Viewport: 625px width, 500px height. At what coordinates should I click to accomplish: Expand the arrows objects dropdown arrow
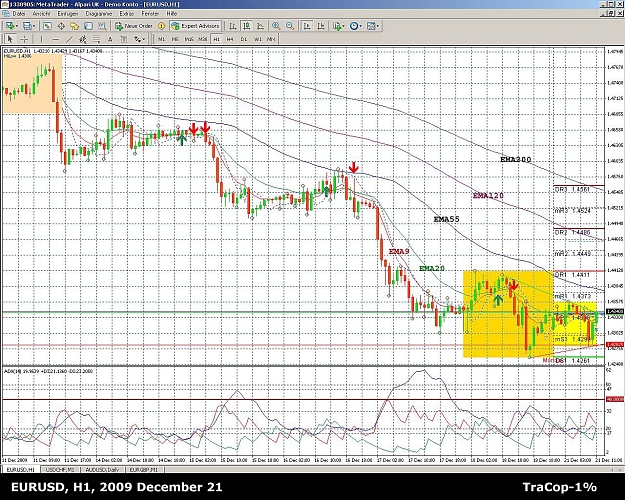pyautogui.click(x=143, y=39)
